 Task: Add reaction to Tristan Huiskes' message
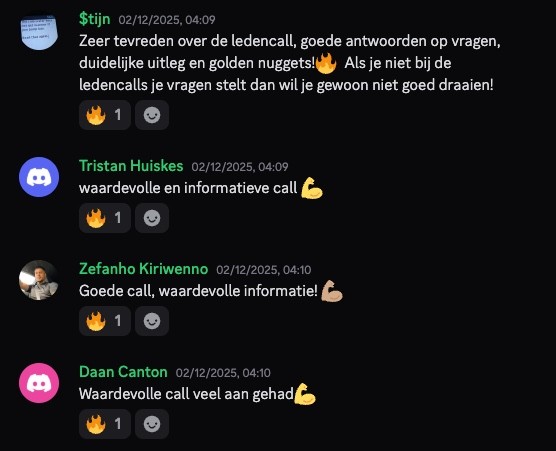152,218
